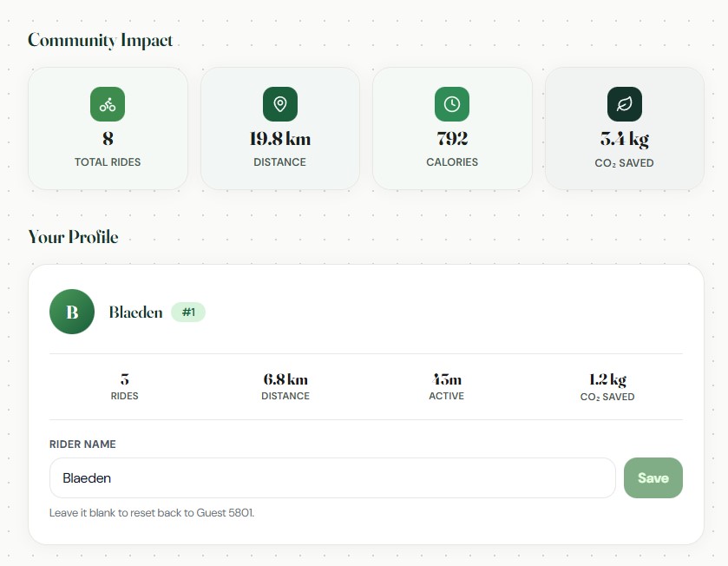
Task: Click the Your Profile heading
Action: tap(73, 237)
